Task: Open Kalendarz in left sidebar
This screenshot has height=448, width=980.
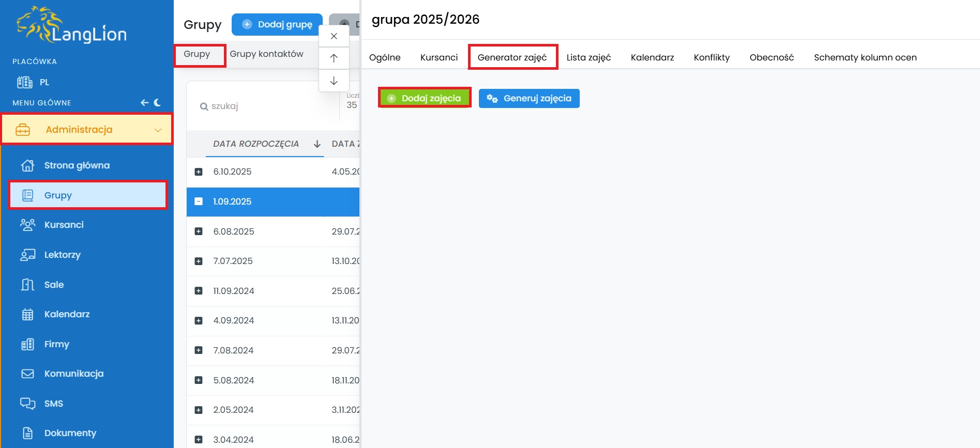Action: pos(67,314)
